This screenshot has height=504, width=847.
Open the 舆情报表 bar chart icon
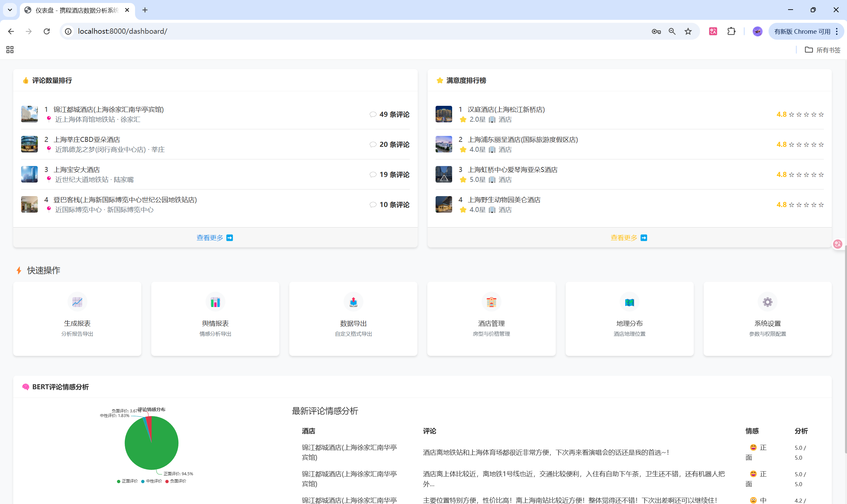tap(215, 302)
